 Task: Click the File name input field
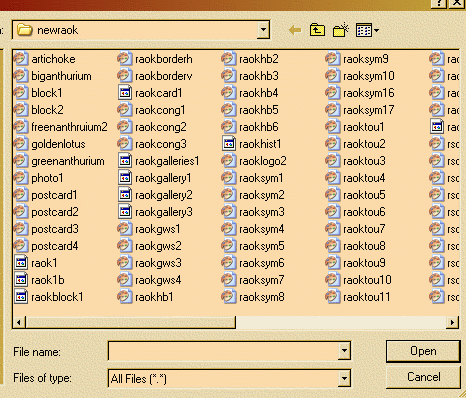pos(223,351)
